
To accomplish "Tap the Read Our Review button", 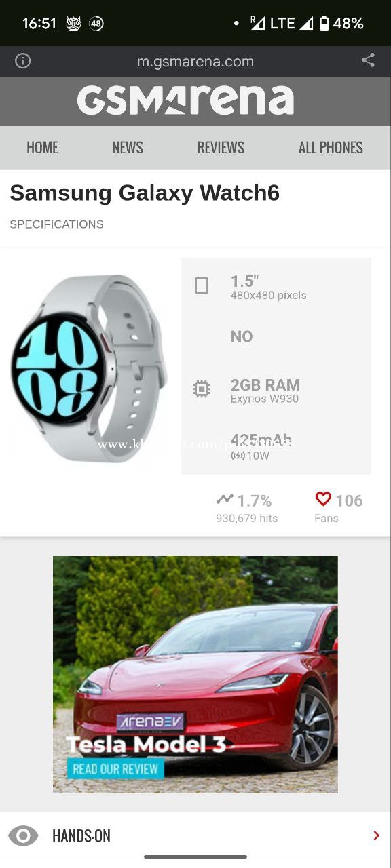I will coord(115,768).
